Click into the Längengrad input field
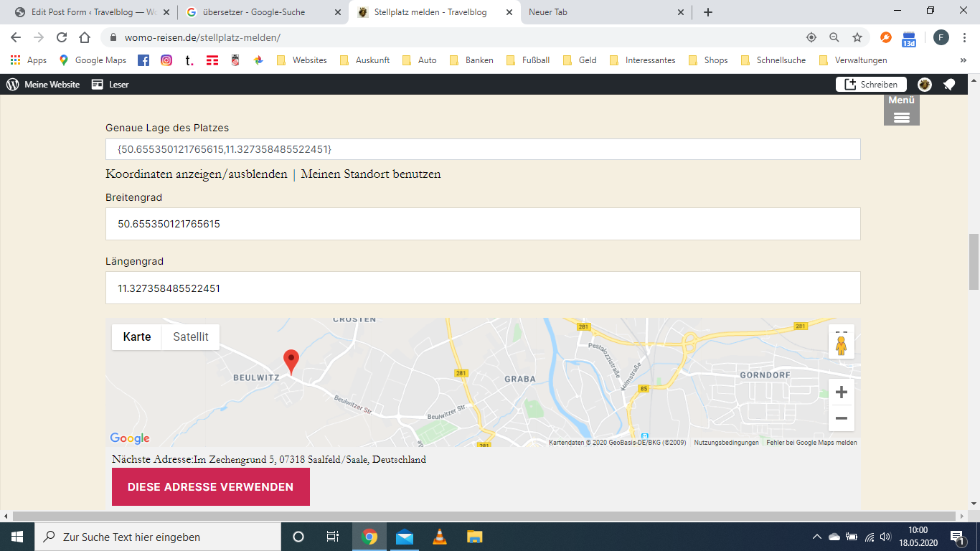This screenshot has width=980, height=551. pyautogui.click(x=483, y=288)
